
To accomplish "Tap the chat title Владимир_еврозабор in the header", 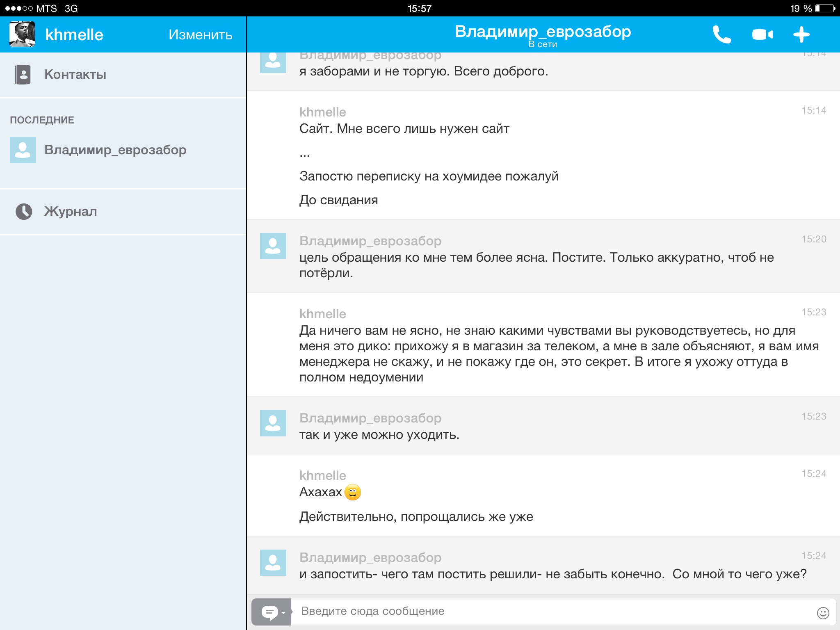I will click(543, 32).
